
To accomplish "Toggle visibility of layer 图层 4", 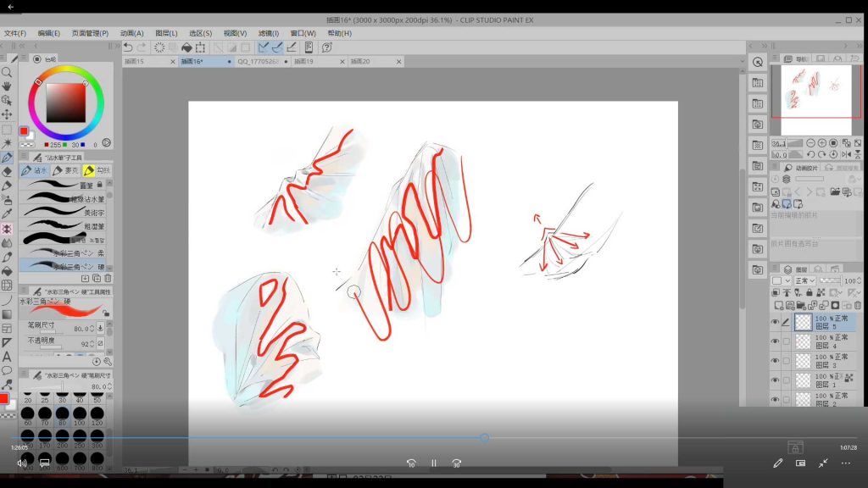I will tap(775, 341).
